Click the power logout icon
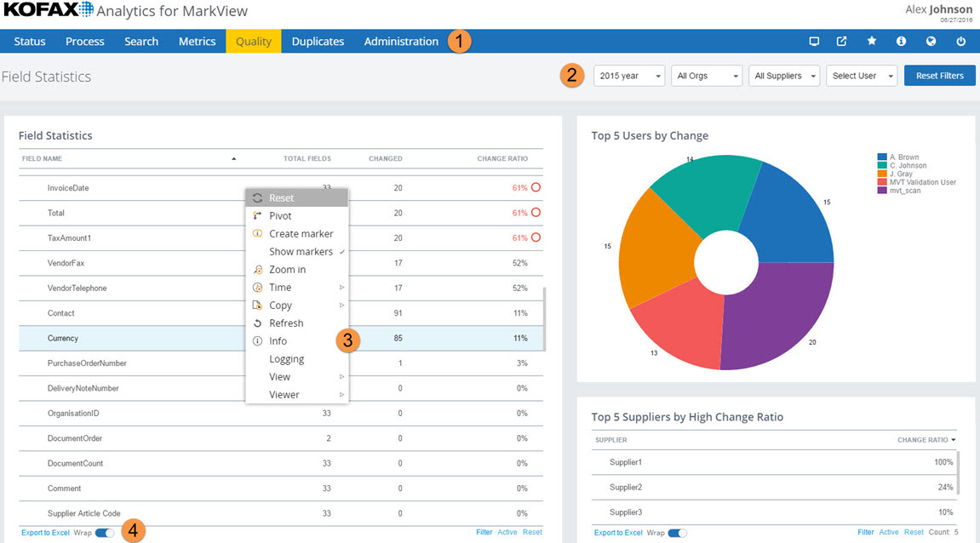Viewport: 980px width, 543px height. [x=960, y=41]
